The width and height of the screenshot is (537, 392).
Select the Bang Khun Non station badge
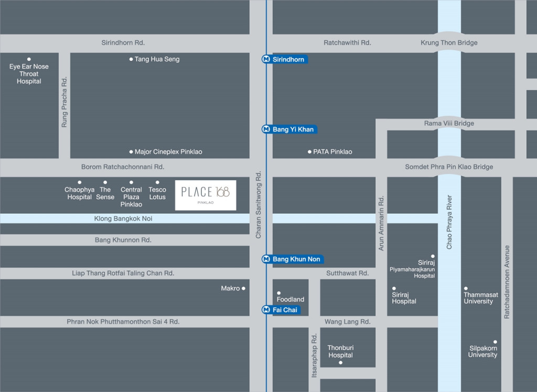(293, 259)
